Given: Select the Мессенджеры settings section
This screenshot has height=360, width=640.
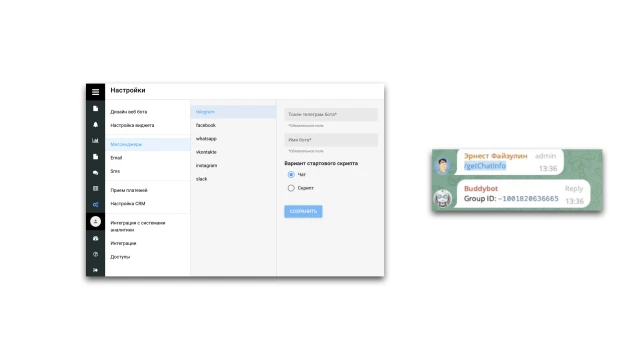Looking at the screenshot, I should tap(148, 144).
